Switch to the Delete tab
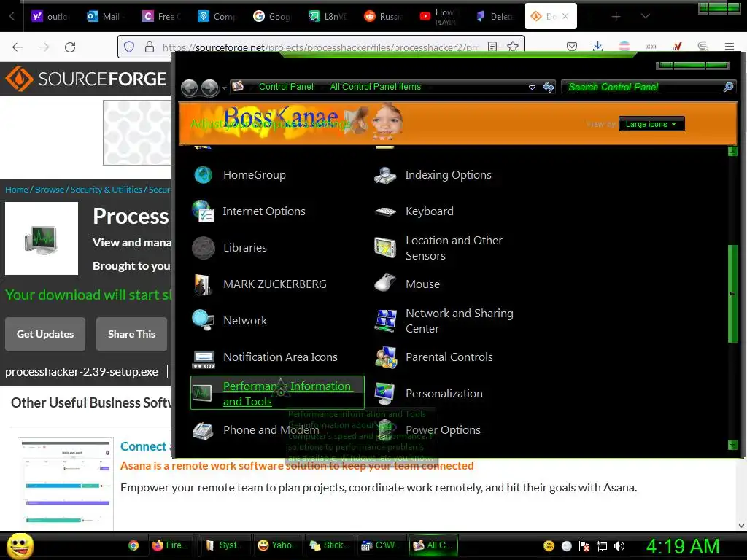The image size is (747, 560). [x=495, y=16]
